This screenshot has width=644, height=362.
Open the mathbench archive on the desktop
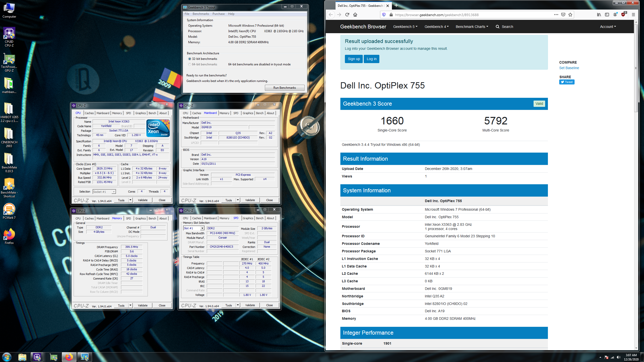click(9, 85)
